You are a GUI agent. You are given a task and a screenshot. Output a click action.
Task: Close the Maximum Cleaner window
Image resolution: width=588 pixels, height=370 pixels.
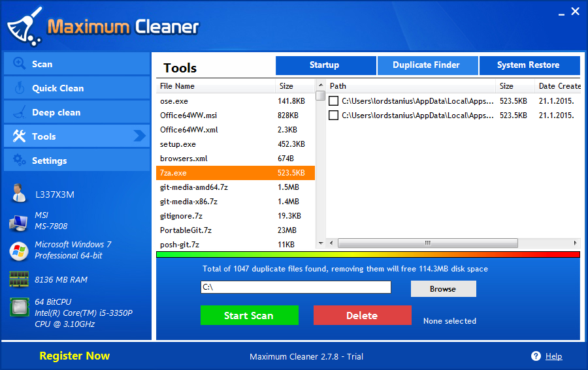coord(575,11)
